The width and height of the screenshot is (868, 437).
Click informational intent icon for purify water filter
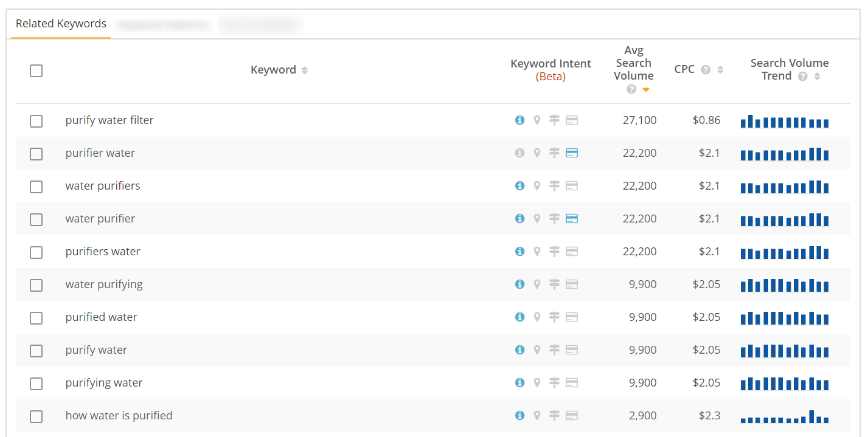[519, 120]
